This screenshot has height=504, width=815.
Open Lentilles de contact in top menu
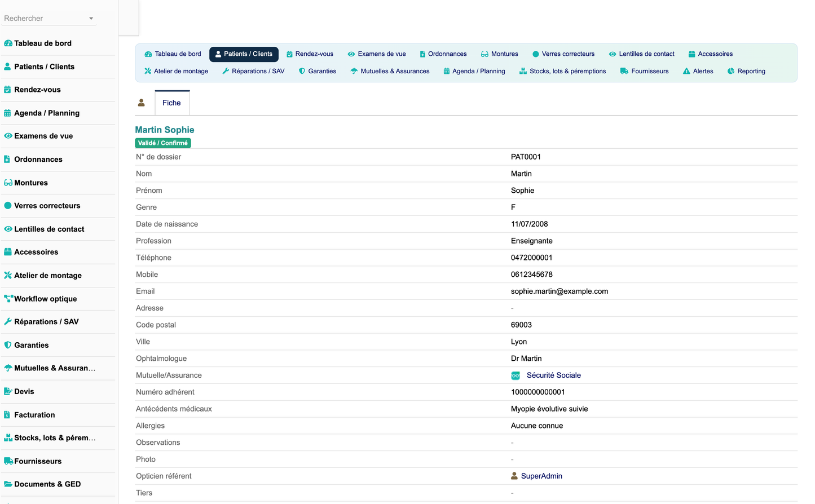pyautogui.click(x=642, y=54)
